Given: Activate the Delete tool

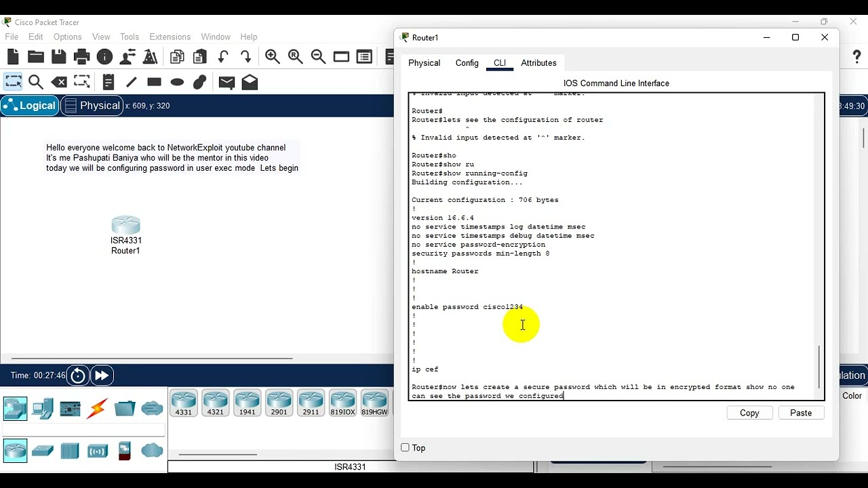Looking at the screenshot, I should [59, 82].
